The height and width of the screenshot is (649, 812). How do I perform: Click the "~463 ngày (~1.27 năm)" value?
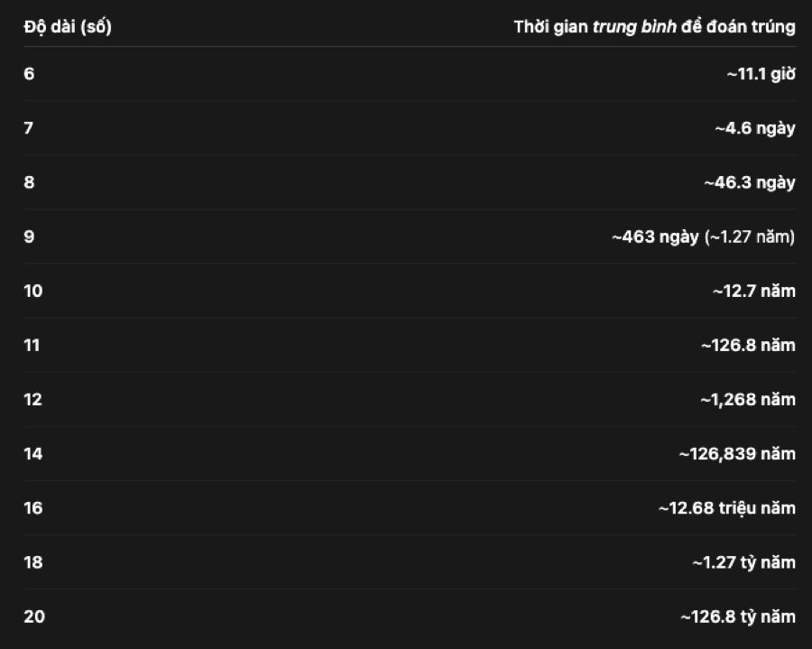pyautogui.click(x=703, y=236)
